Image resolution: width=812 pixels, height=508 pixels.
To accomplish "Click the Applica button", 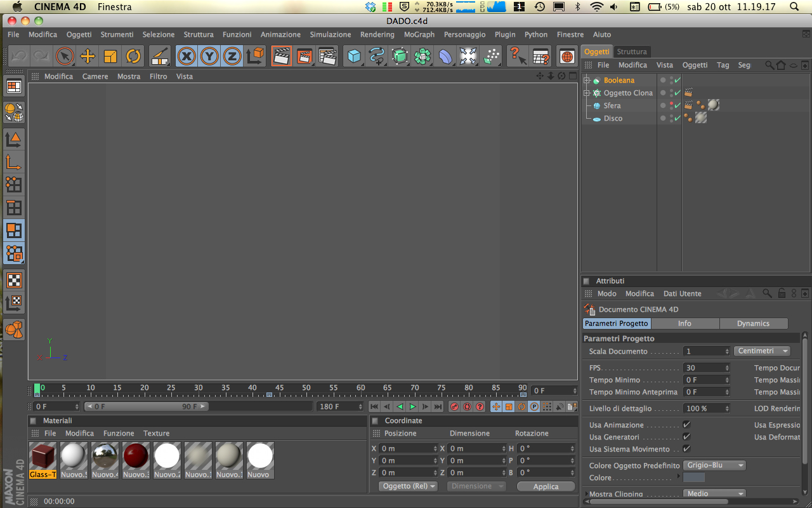I will point(546,486).
